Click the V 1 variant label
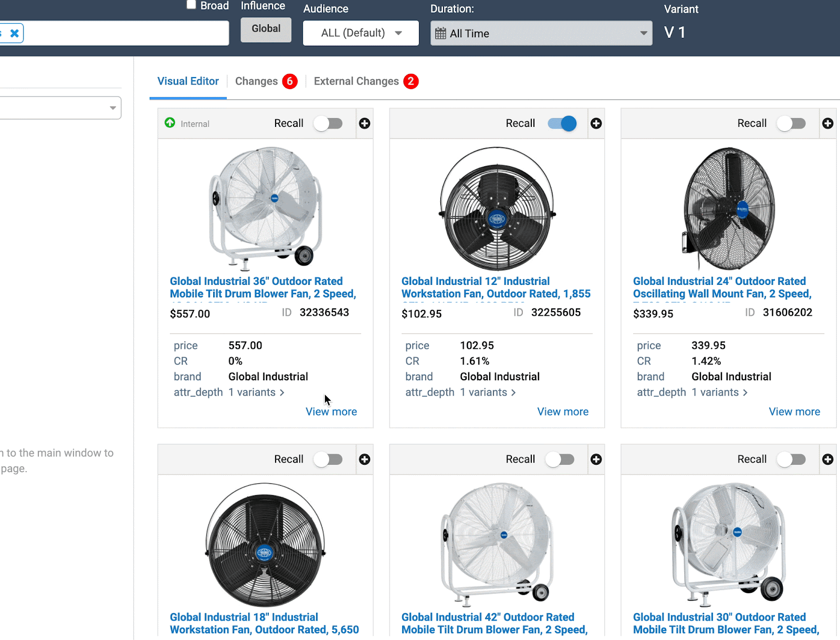 coord(675,33)
